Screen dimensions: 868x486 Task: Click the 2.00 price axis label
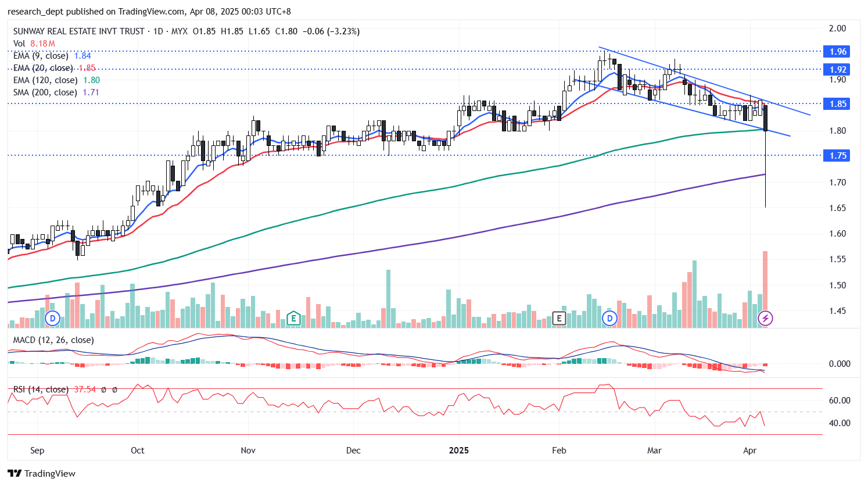point(837,28)
